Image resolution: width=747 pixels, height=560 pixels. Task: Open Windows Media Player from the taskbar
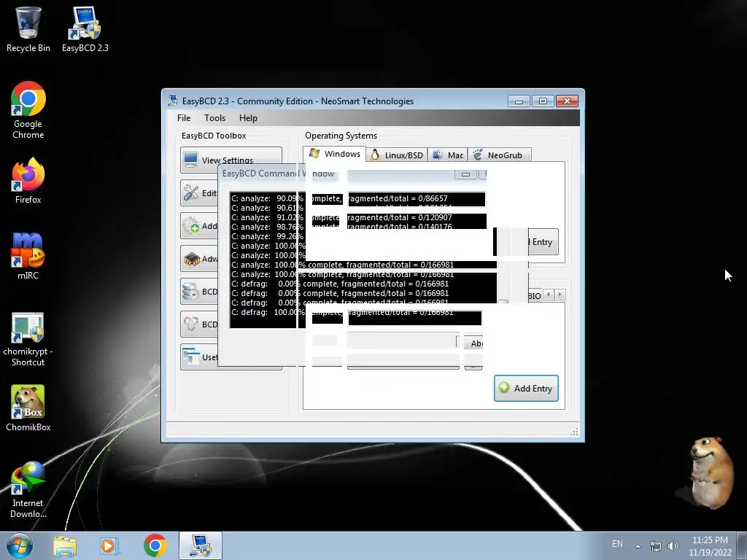pyautogui.click(x=109, y=546)
